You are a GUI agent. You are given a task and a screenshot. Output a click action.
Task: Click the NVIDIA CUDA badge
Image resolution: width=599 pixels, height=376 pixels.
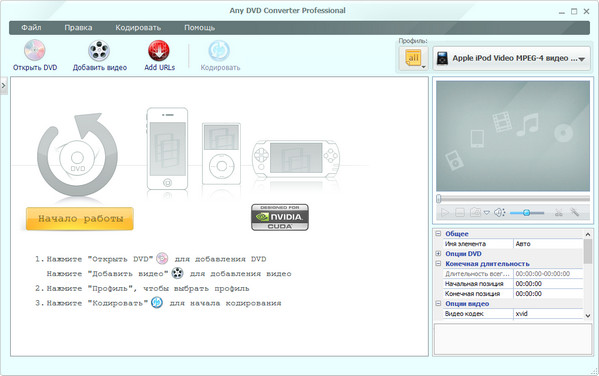coord(280,217)
